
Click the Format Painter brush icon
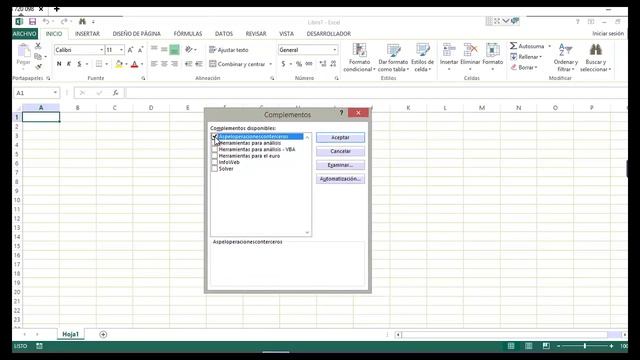pos(38,66)
